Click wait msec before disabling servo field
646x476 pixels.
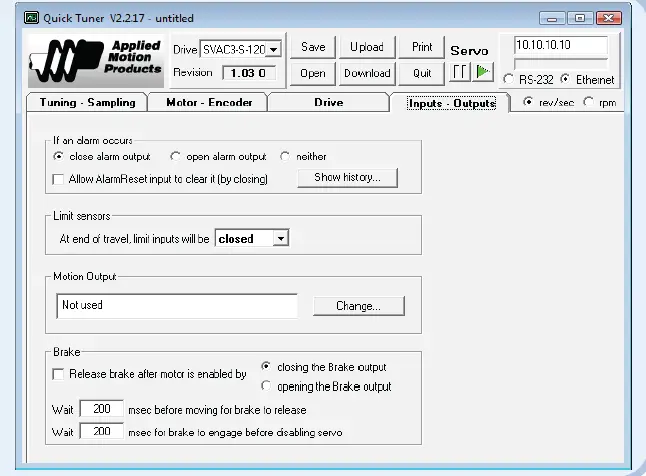point(102,431)
